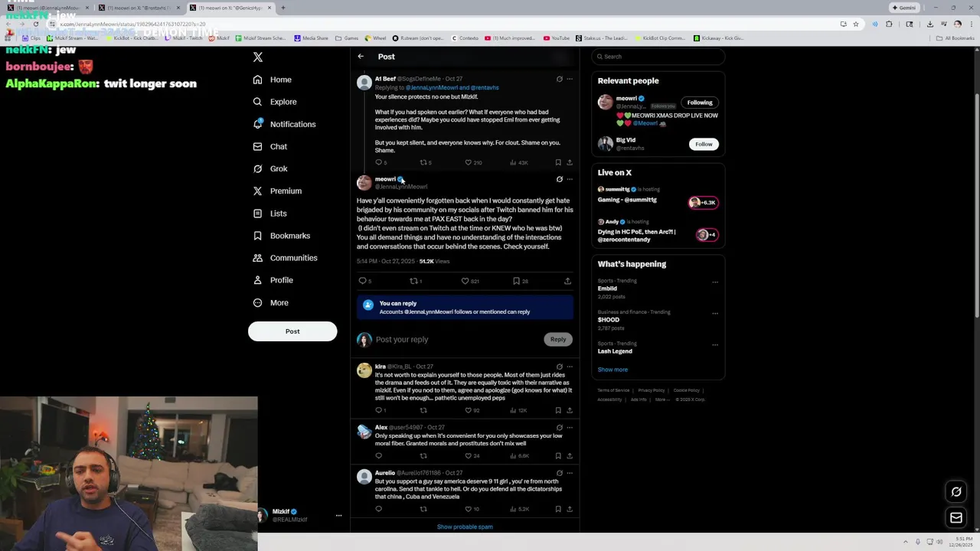The width and height of the screenshot is (980, 551).
Task: Open Explore in the sidebar
Action: tap(275, 102)
